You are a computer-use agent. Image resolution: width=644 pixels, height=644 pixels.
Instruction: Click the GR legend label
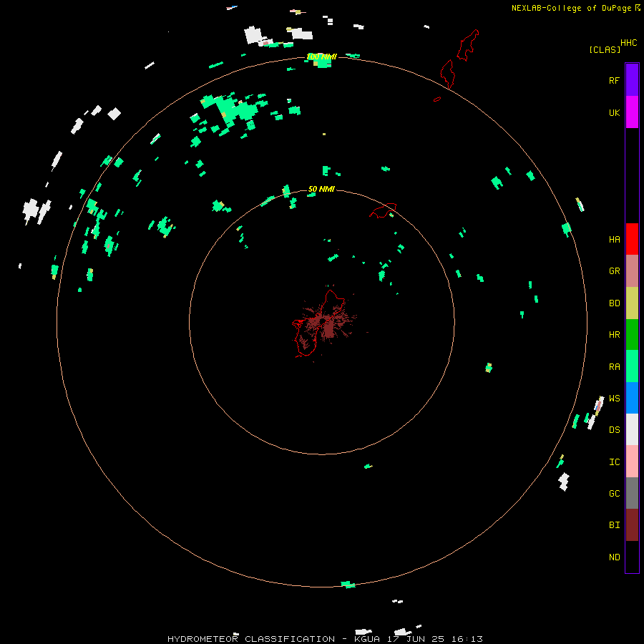614,271
